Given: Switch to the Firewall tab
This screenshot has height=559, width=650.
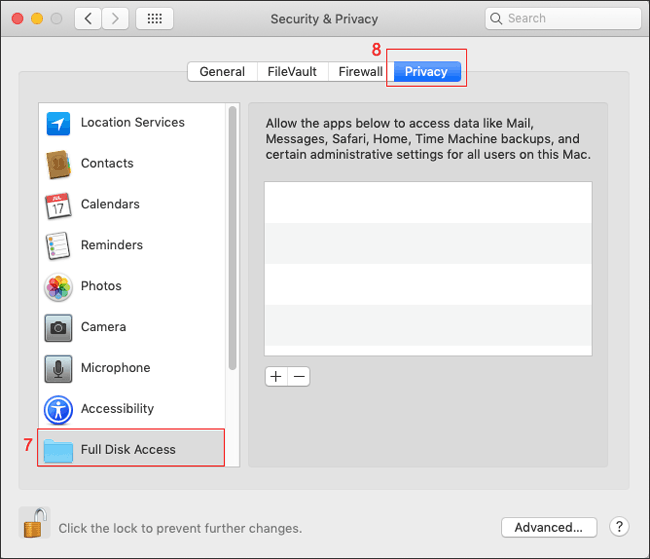Looking at the screenshot, I should pyautogui.click(x=361, y=72).
